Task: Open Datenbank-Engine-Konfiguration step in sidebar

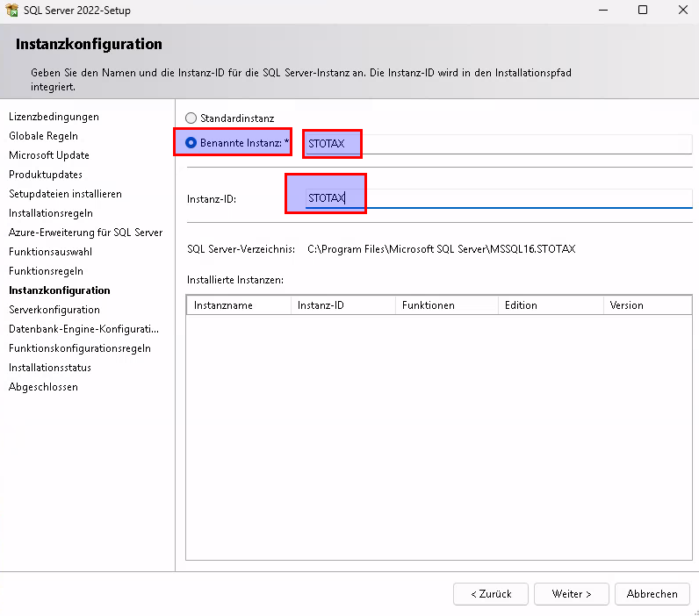Action: point(84,329)
